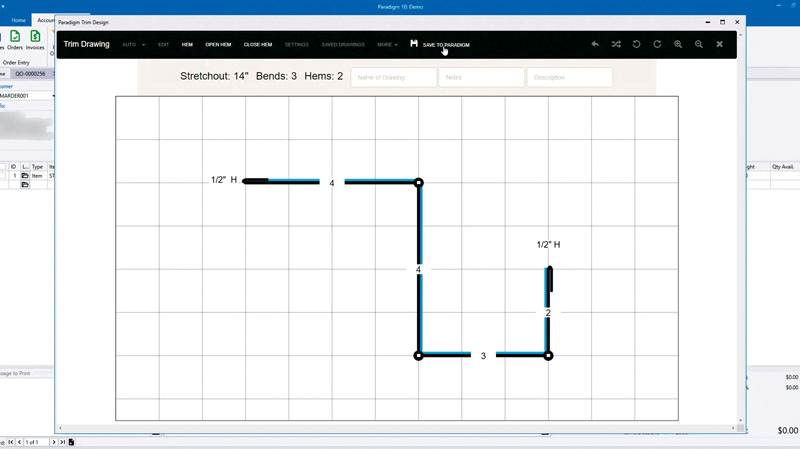Click the vertical scrollbar of Trim Design window
The image size is (800, 449).
[x=741, y=228]
